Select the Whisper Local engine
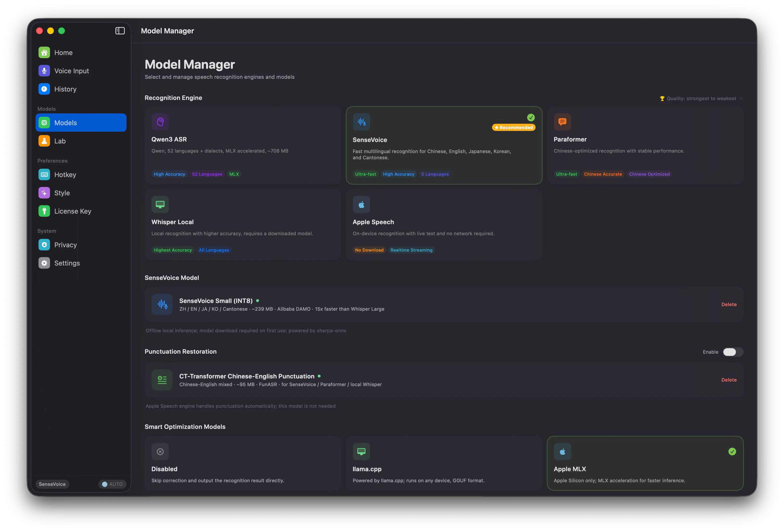784x532 pixels. tap(243, 224)
